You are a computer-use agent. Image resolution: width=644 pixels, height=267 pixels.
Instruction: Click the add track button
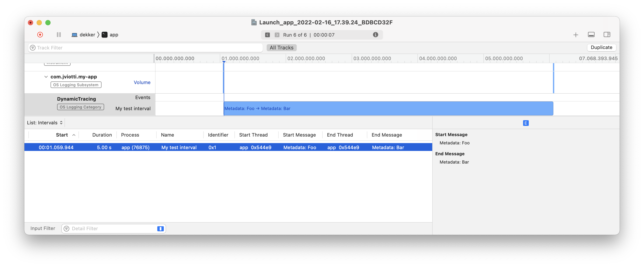(575, 34)
